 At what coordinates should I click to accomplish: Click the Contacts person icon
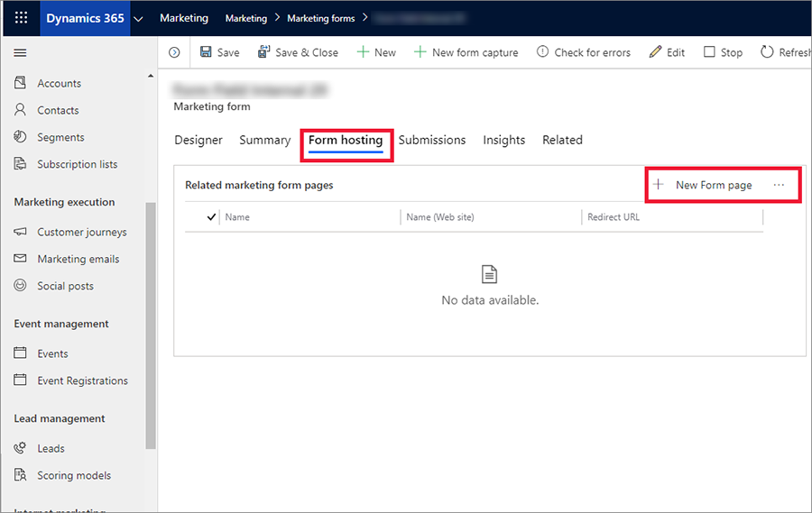tap(20, 110)
